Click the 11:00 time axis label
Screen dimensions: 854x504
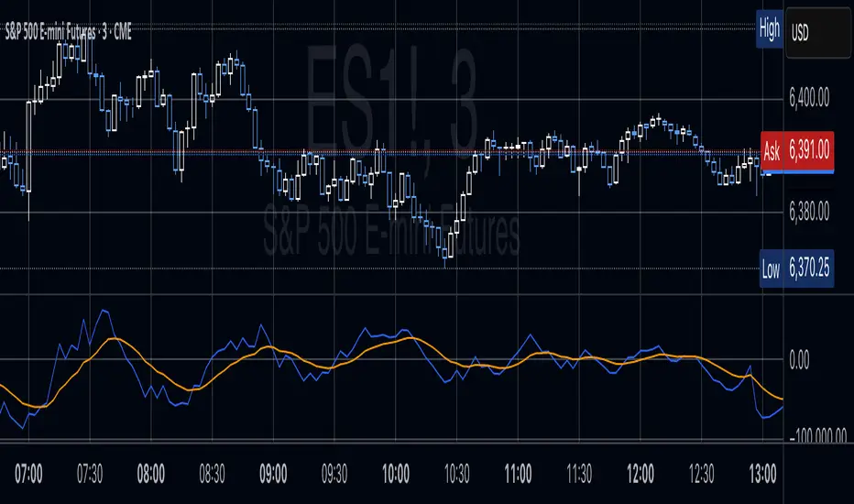coord(518,474)
